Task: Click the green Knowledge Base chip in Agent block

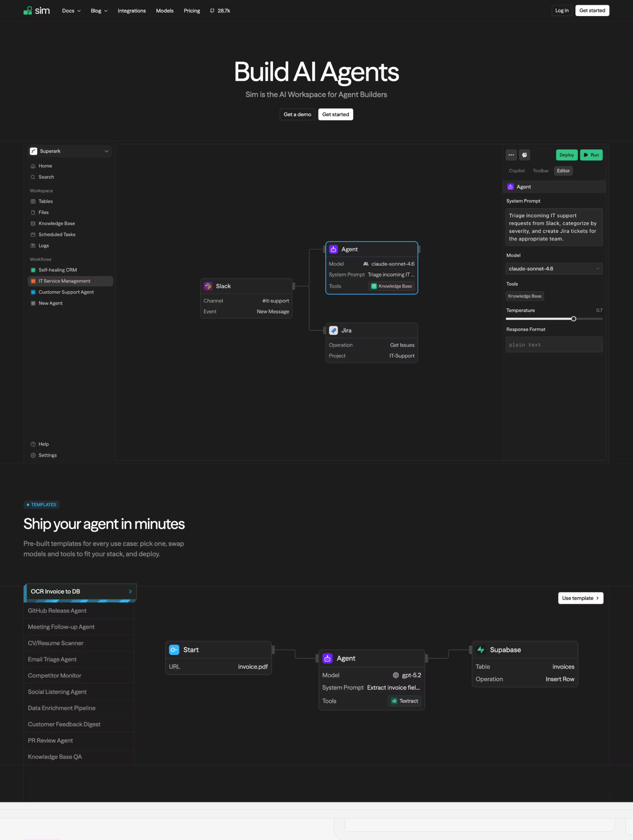Action: tap(392, 286)
